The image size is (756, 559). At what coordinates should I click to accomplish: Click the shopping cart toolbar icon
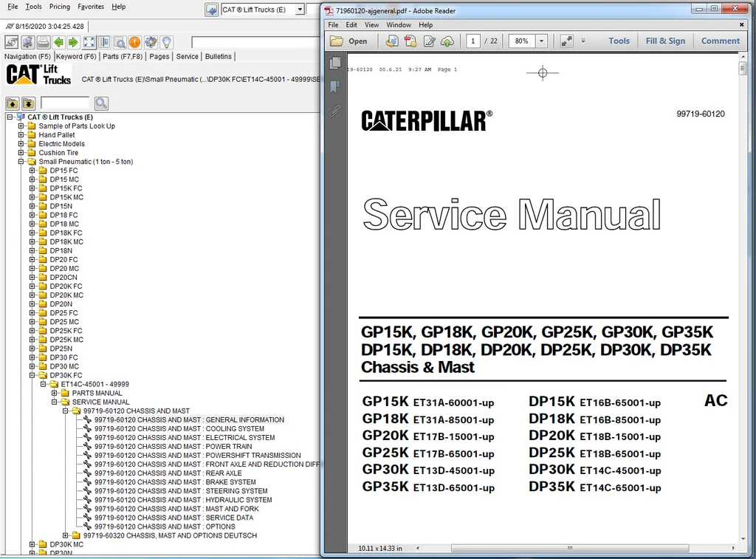[x=27, y=42]
